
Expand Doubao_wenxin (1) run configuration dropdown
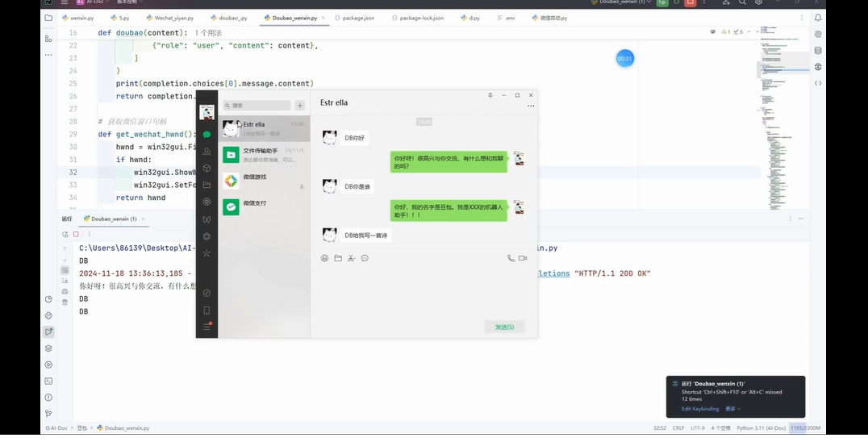pyautogui.click(x=620, y=2)
